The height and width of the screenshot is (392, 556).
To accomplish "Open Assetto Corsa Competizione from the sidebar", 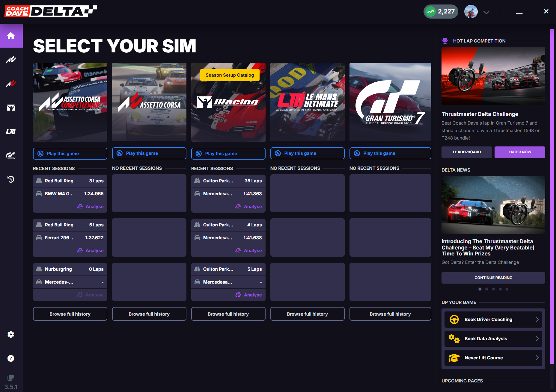I will click(11, 60).
